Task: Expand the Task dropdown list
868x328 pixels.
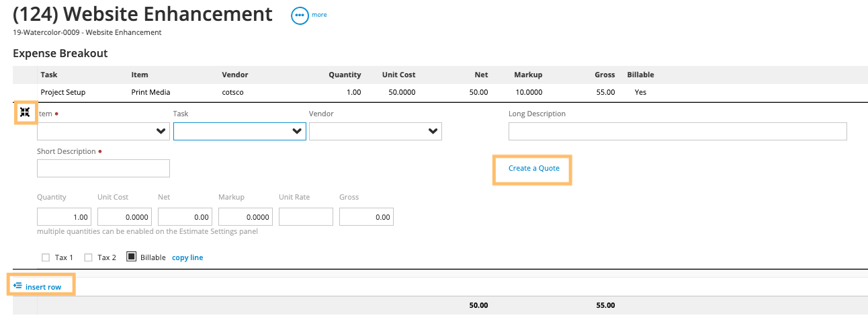Action: point(239,132)
